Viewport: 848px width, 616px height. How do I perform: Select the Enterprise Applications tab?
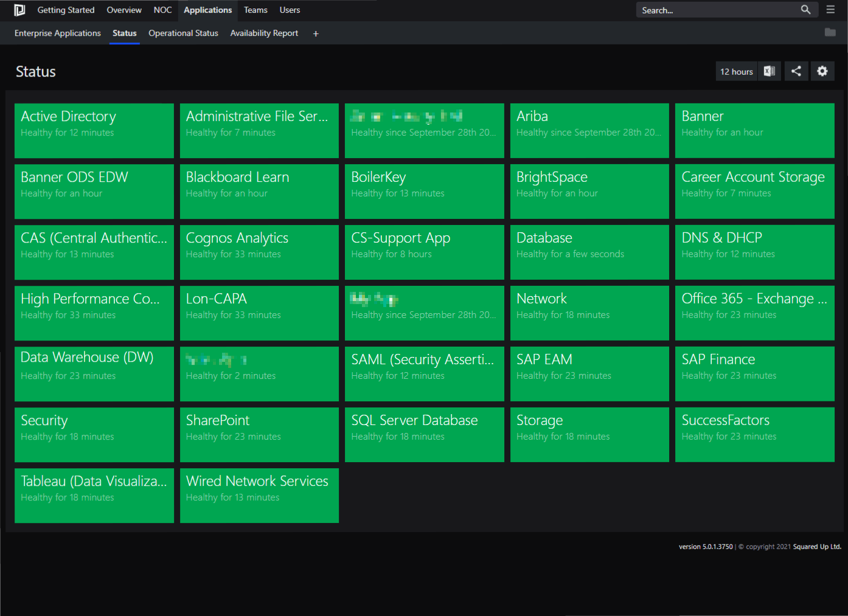pyautogui.click(x=57, y=33)
